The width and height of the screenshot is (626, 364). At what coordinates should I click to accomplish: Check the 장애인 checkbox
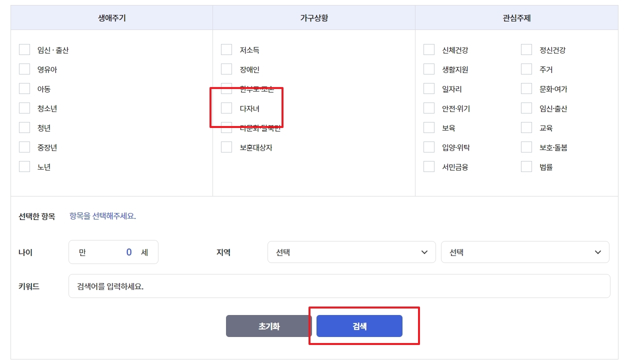click(x=226, y=69)
